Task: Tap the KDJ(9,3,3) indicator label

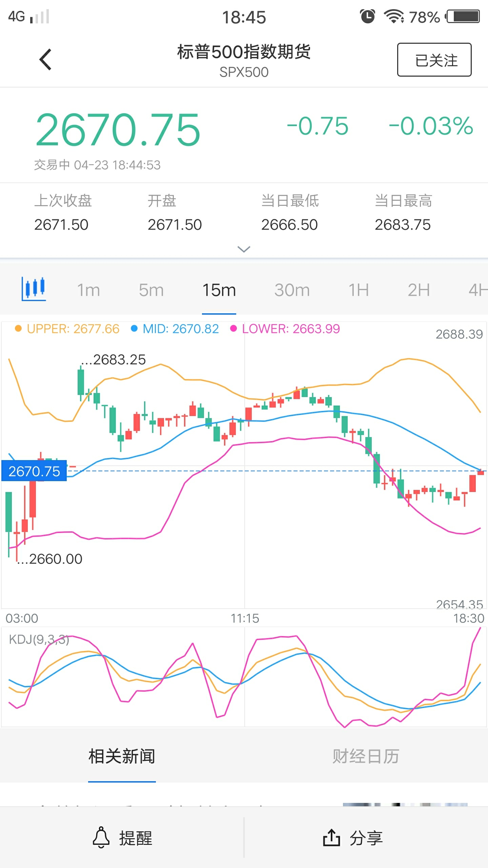Action: (39, 639)
